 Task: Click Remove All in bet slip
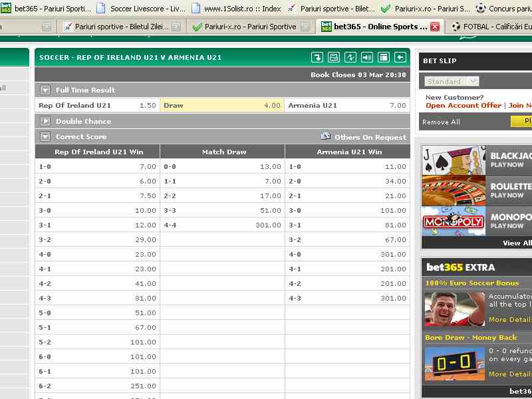coord(441,122)
